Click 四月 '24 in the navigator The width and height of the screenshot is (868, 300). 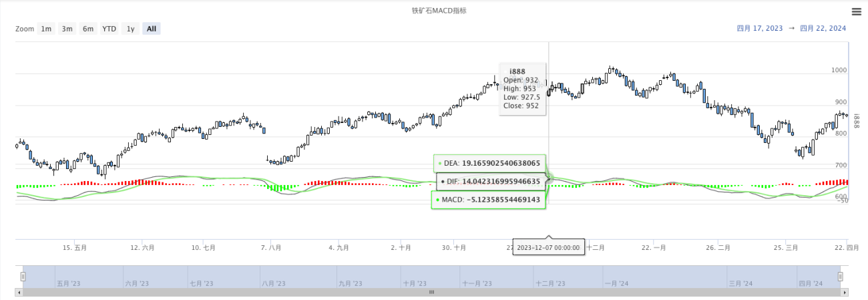click(811, 284)
